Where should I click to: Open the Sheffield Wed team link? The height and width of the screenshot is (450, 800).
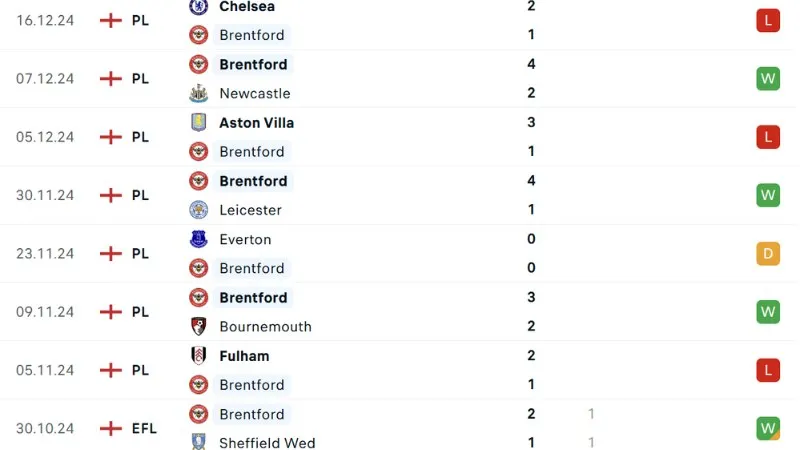[x=267, y=443]
